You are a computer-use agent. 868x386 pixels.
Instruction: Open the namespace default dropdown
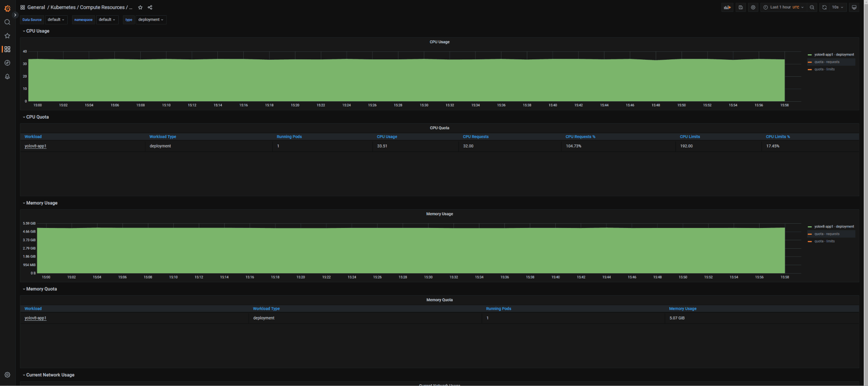point(107,19)
